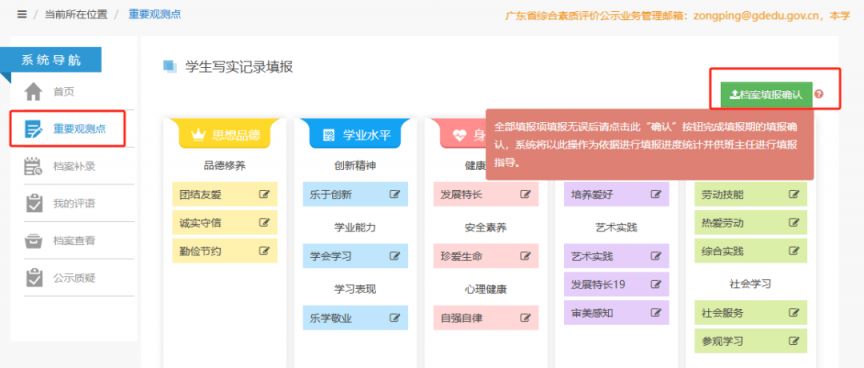Viewport: 864px width, 368px height.
Task: Click the 诚实守信 item label
Action: click(x=200, y=223)
